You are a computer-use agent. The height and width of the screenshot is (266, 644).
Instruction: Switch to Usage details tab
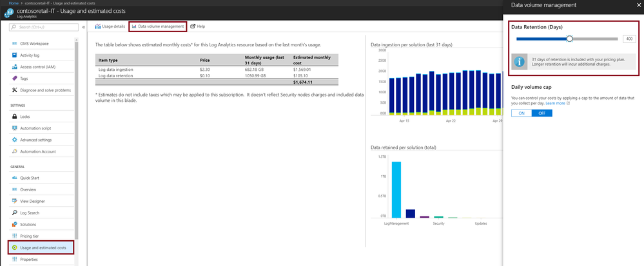110,26
